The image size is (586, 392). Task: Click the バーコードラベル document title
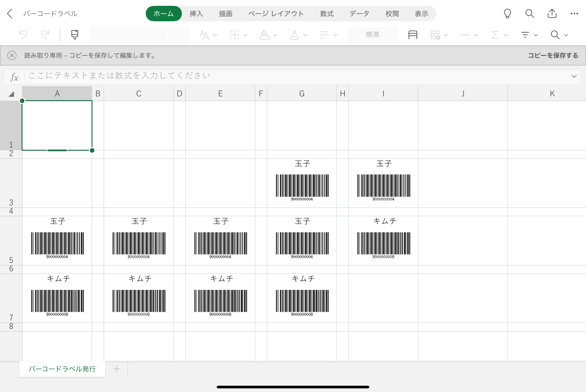coord(50,14)
